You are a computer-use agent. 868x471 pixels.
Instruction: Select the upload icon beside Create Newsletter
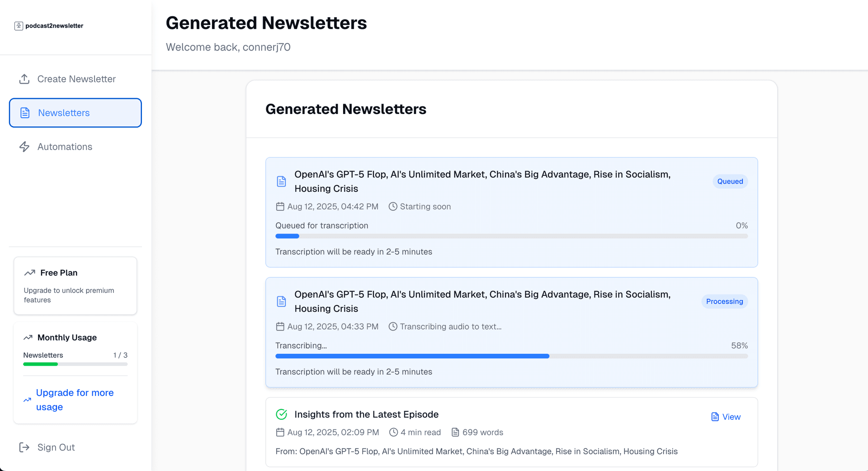pyautogui.click(x=25, y=79)
